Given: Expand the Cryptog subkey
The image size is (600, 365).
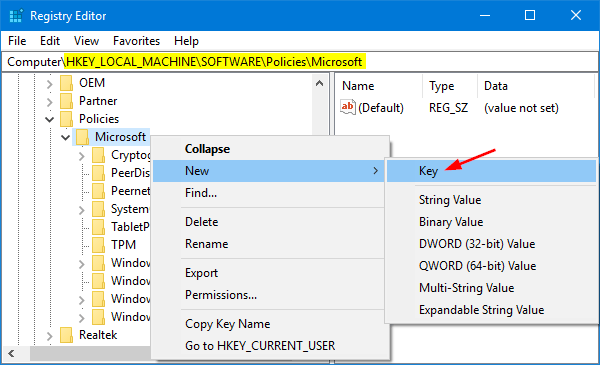Looking at the screenshot, I should coord(82,156).
